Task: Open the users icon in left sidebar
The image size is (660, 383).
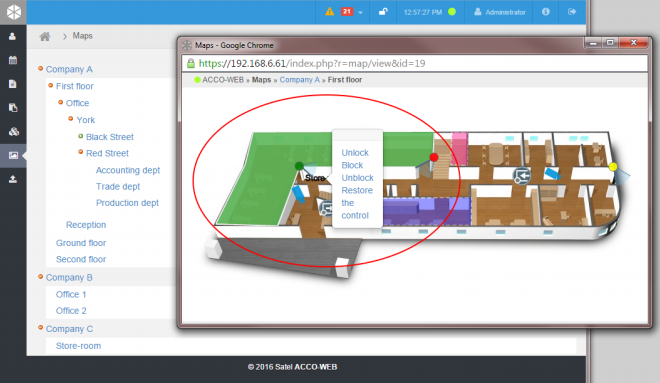Action: click(x=13, y=37)
